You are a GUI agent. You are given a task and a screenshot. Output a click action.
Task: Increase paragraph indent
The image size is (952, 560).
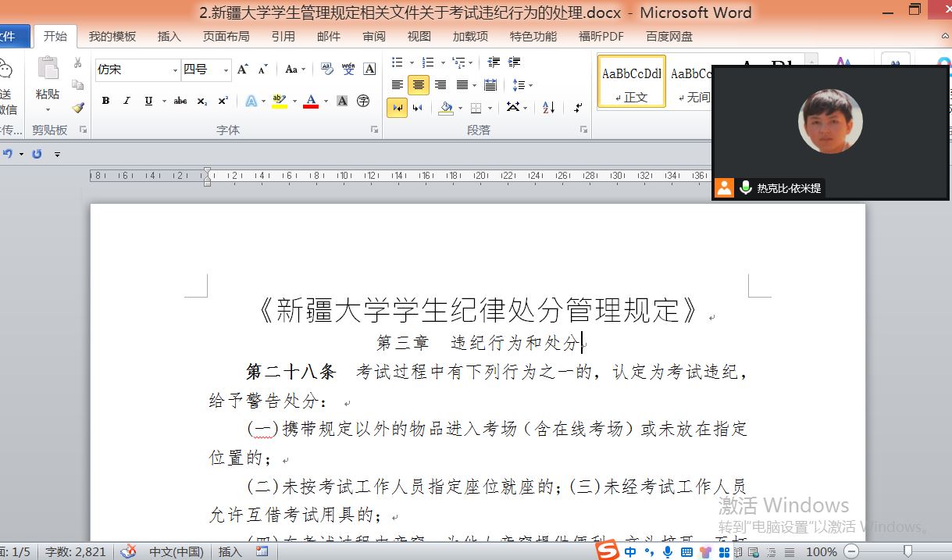tap(514, 62)
